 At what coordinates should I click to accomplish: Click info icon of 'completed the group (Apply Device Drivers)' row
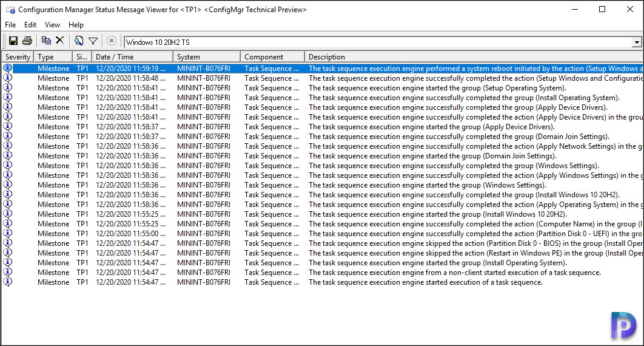8,107
